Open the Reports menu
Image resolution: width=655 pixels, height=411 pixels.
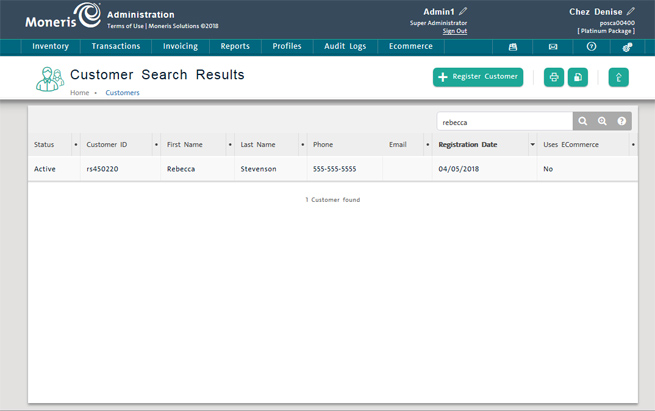click(235, 46)
